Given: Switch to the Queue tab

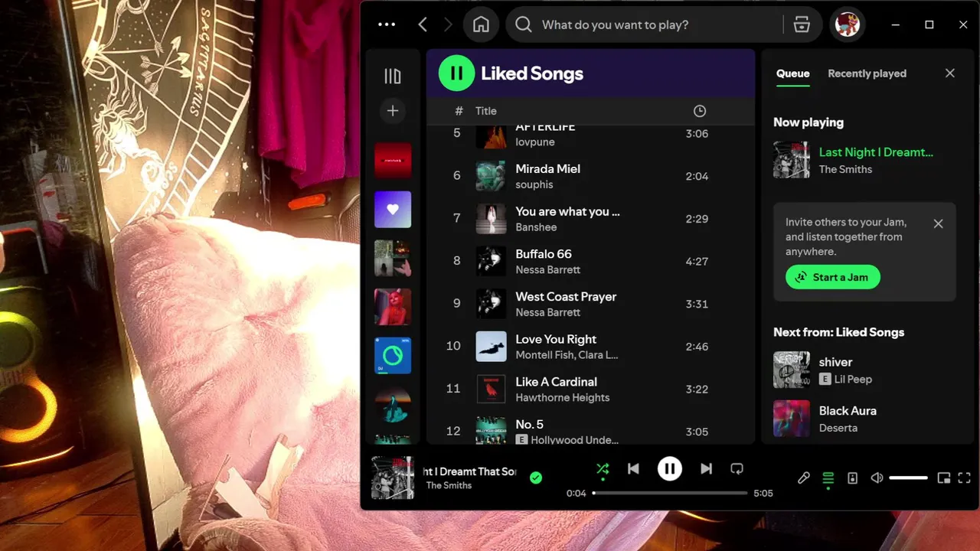Looking at the screenshot, I should pyautogui.click(x=792, y=73).
